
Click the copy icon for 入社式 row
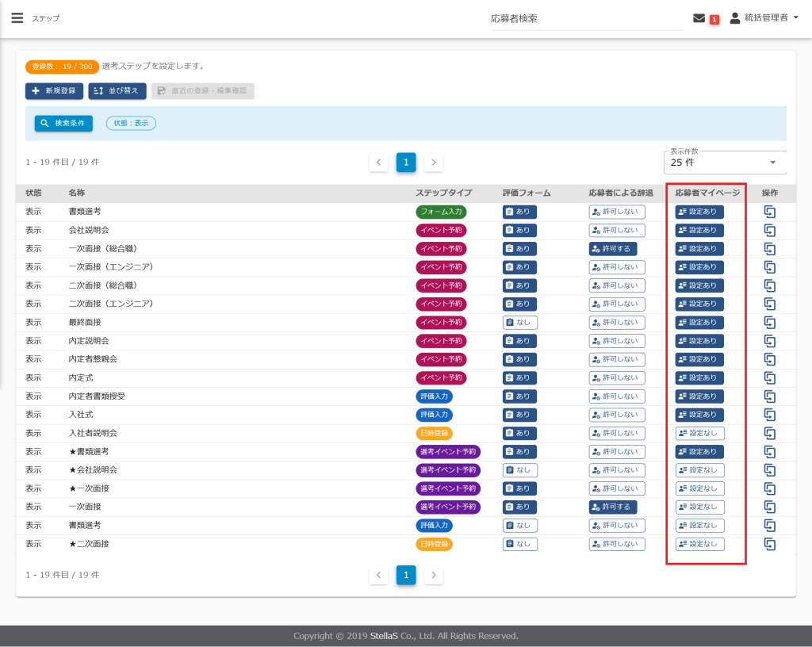pyautogui.click(x=769, y=415)
